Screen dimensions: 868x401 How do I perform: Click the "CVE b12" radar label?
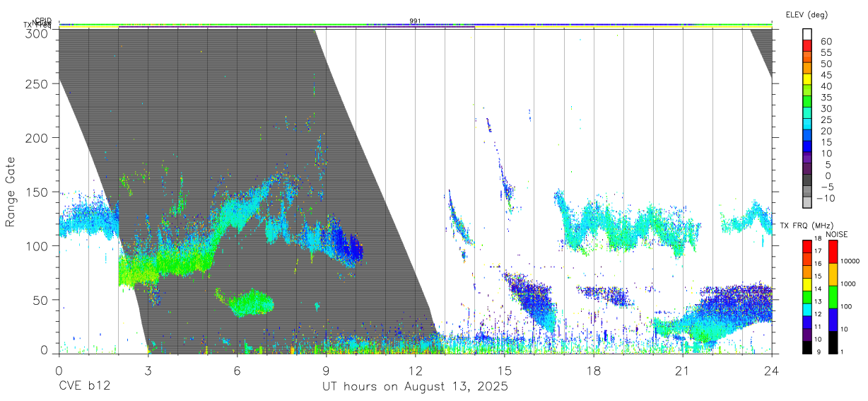click(x=84, y=387)
